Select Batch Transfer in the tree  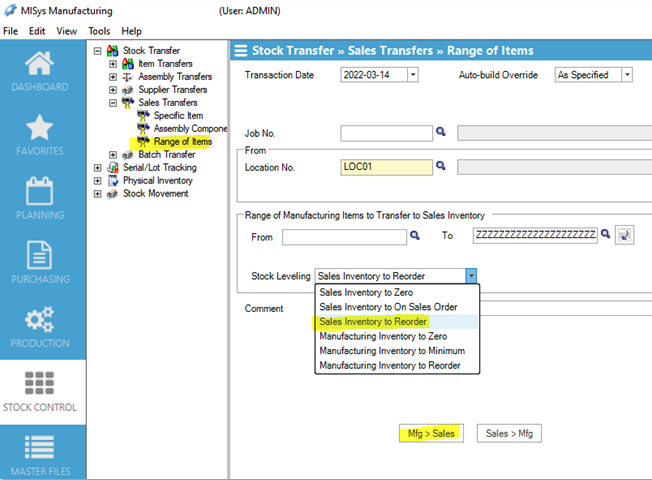pos(167,155)
